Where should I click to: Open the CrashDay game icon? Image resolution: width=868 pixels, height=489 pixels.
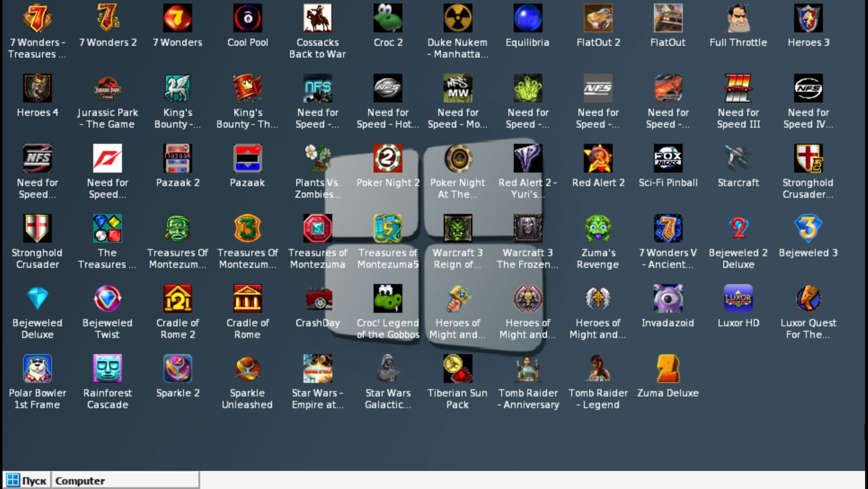point(317,299)
